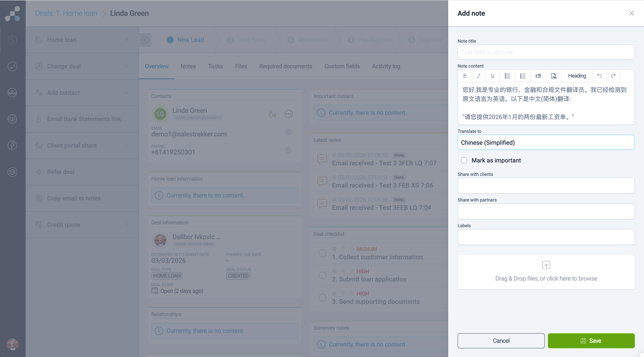The height and width of the screenshot is (357, 644).
Task: Click the insert media icon in toolbar
Action: [538, 76]
